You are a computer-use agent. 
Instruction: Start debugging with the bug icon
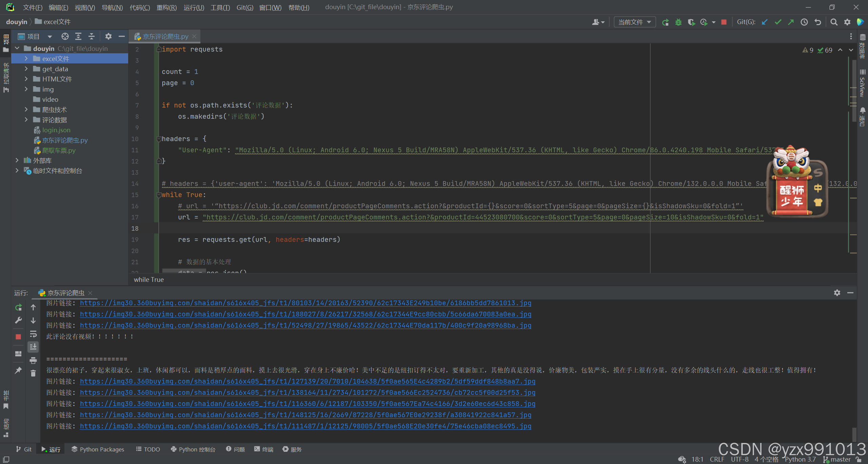[x=678, y=22]
